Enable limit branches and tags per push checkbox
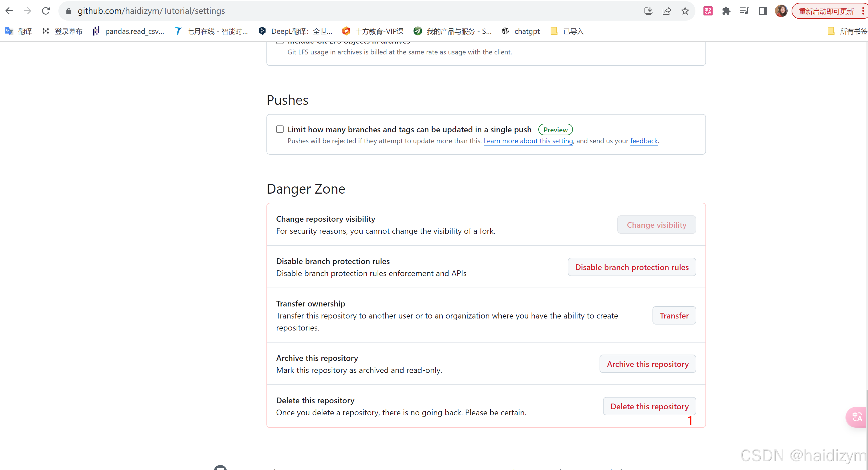This screenshot has height=470, width=868. coord(280,129)
